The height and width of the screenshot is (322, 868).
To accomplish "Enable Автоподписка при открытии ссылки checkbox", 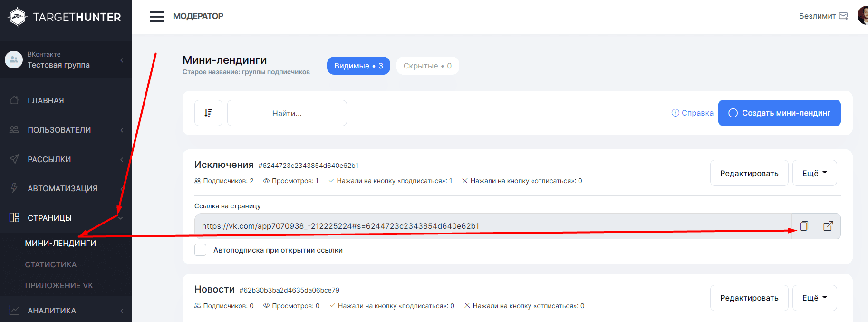I will click(x=201, y=250).
